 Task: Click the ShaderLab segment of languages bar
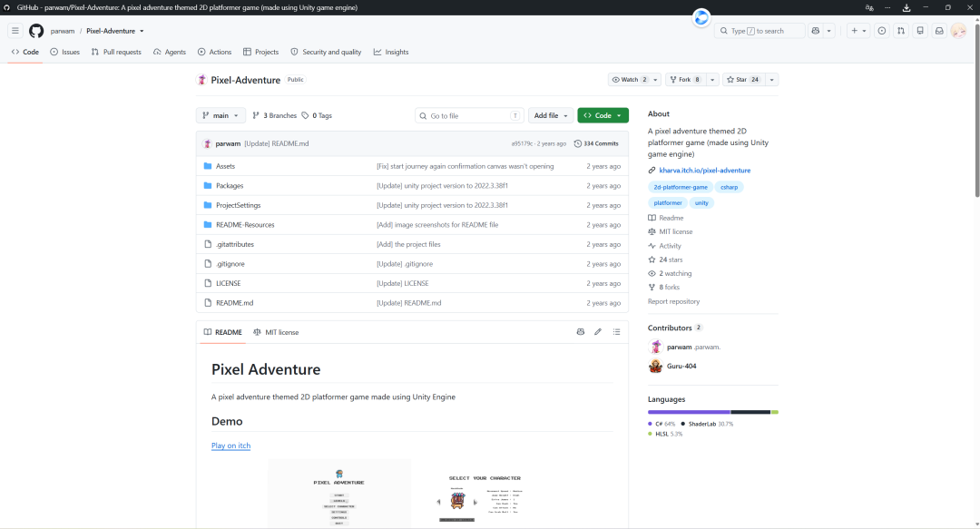(x=750, y=412)
